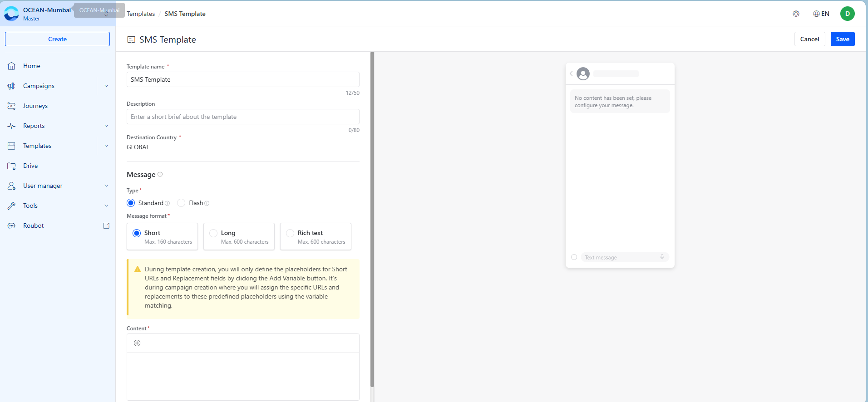Viewport: 868px width, 402px height.
Task: Open Reports menu item
Action: click(34, 126)
